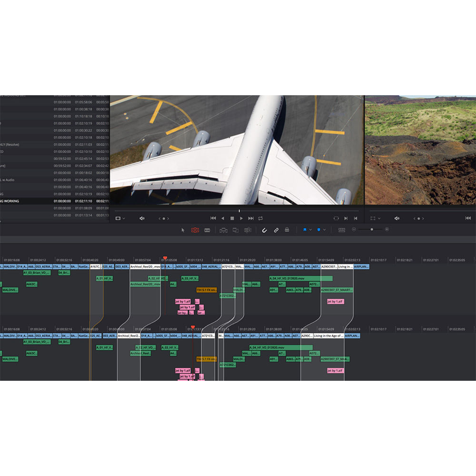Select the Selection Mode arrow tool
Screen dimensions: 476x476
[182, 230]
